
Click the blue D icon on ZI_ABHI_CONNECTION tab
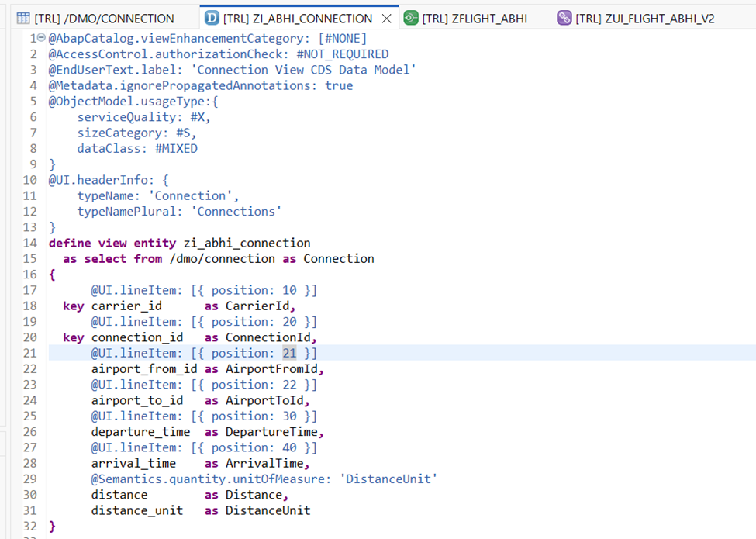209,18
